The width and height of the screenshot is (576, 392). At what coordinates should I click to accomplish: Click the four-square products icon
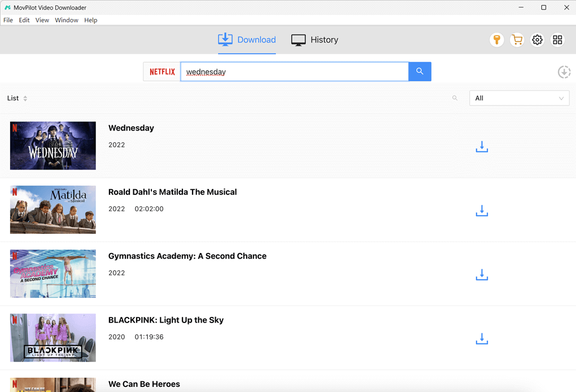coord(557,40)
